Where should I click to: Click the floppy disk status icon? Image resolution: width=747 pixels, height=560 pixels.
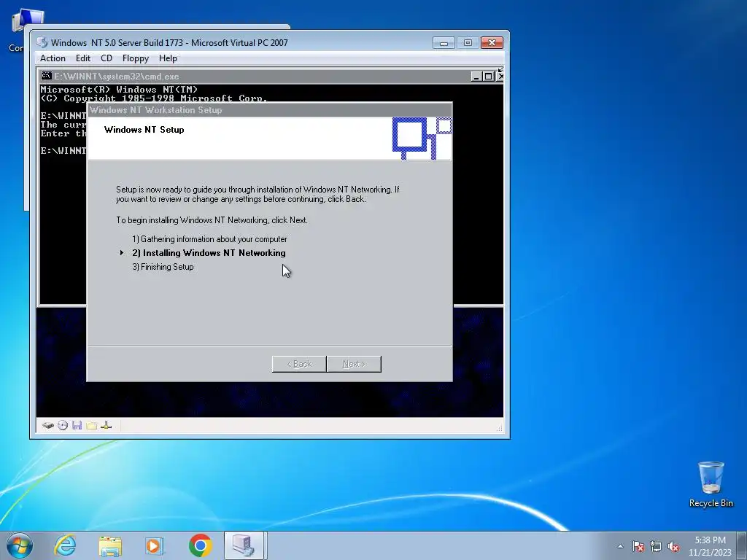click(x=77, y=425)
